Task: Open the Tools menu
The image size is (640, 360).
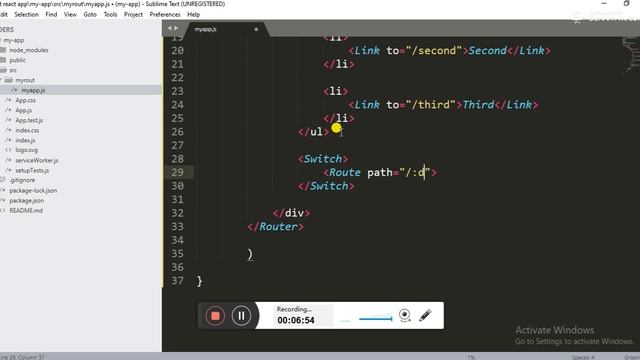Action: (110, 14)
